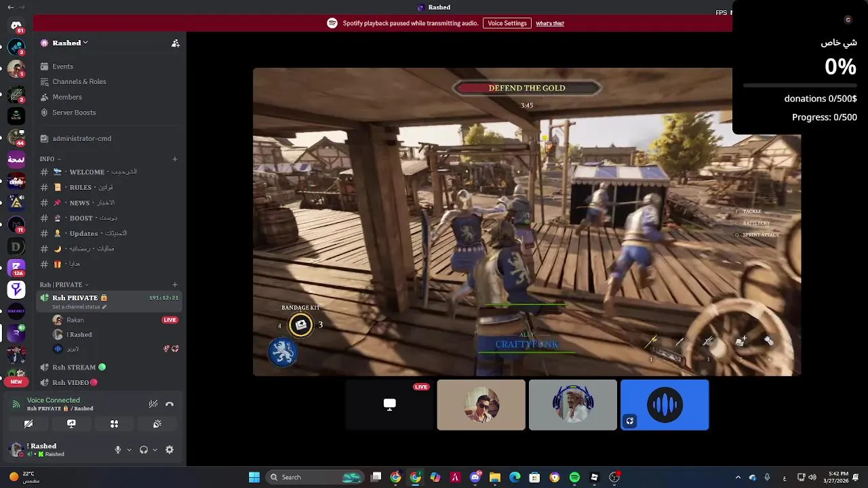Open the activities launcher icon

[114, 424]
